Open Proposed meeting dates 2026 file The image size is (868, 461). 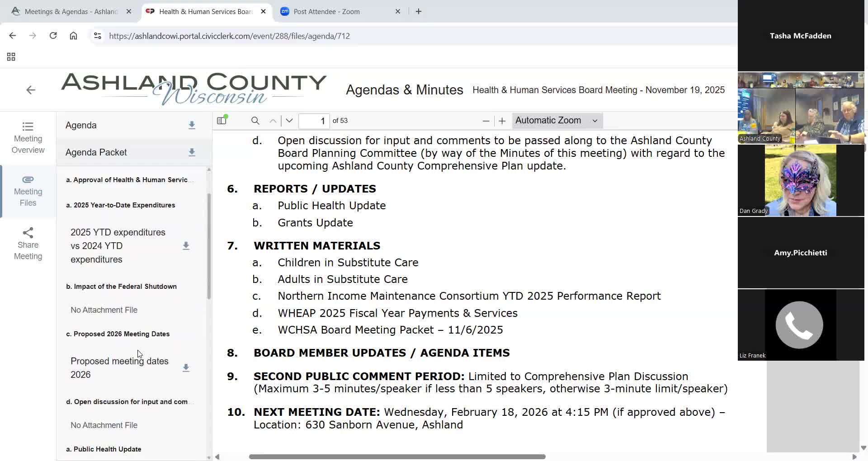pyautogui.click(x=119, y=368)
